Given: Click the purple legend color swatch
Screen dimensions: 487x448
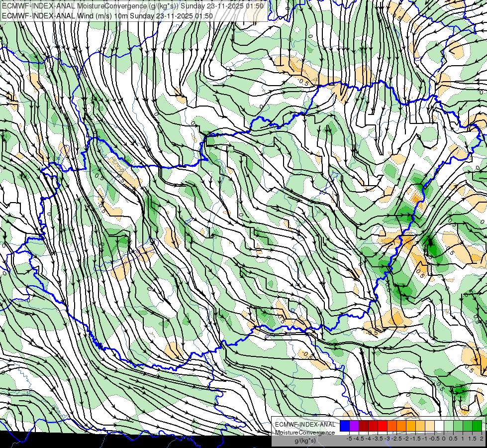Looking at the screenshot, I should pos(354,426).
